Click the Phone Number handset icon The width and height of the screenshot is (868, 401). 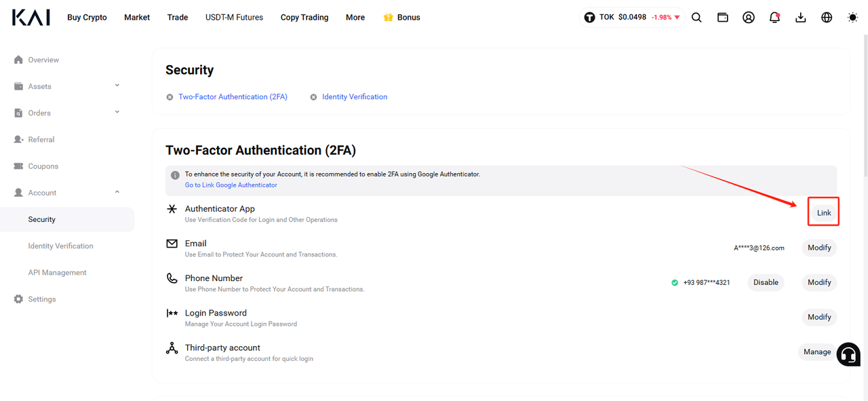(172, 278)
